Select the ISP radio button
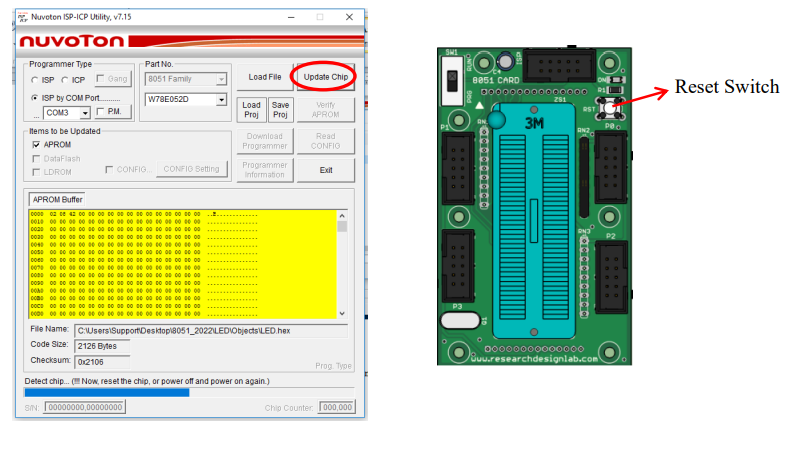Image resolution: width=800 pixels, height=467 pixels. click(x=35, y=80)
